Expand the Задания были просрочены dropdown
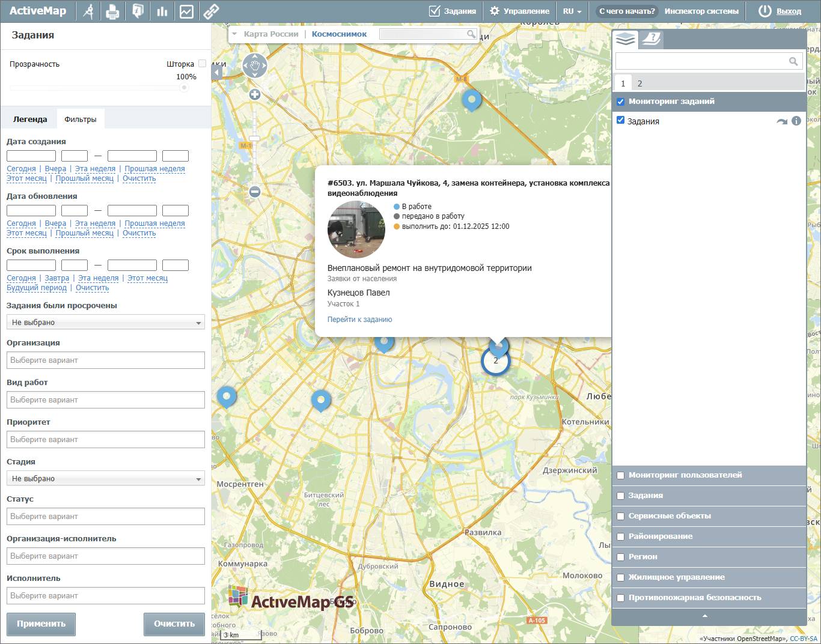Viewport: 821px width, 644px height. click(106, 323)
